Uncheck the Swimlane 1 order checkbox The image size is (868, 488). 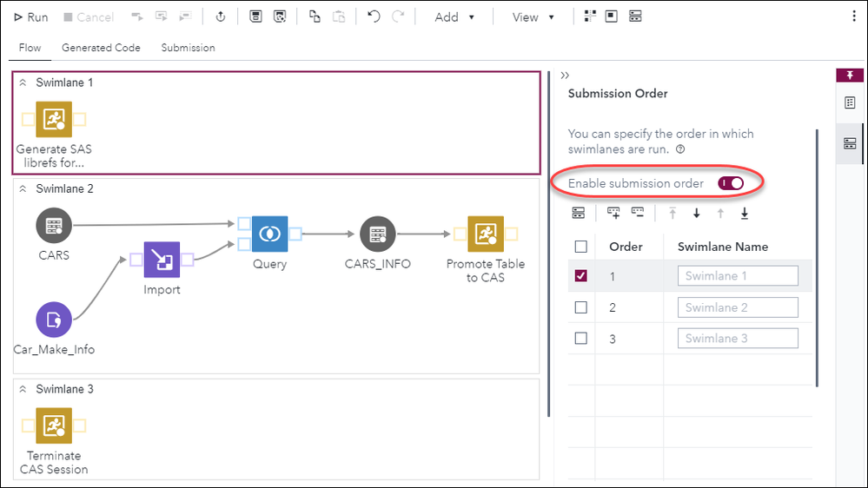[581, 276]
